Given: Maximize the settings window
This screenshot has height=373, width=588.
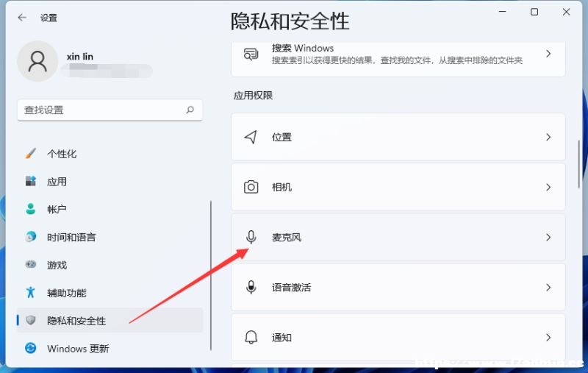Looking at the screenshot, I should point(534,12).
